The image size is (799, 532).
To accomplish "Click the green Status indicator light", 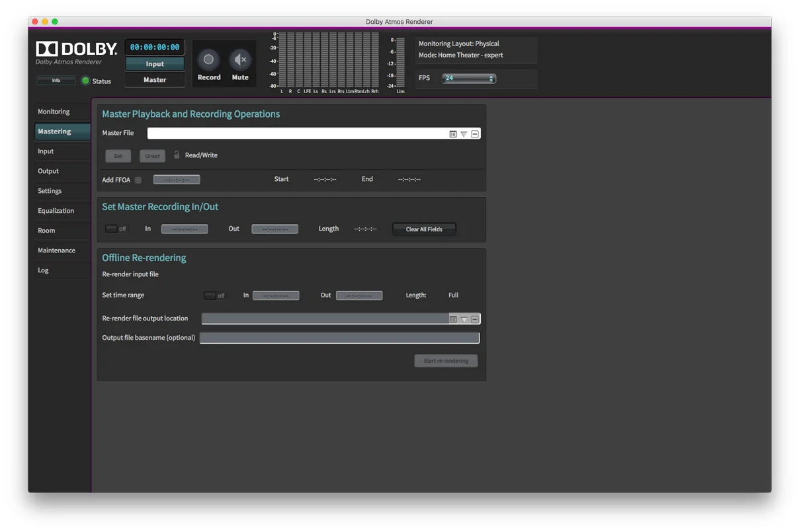I will 85,81.
